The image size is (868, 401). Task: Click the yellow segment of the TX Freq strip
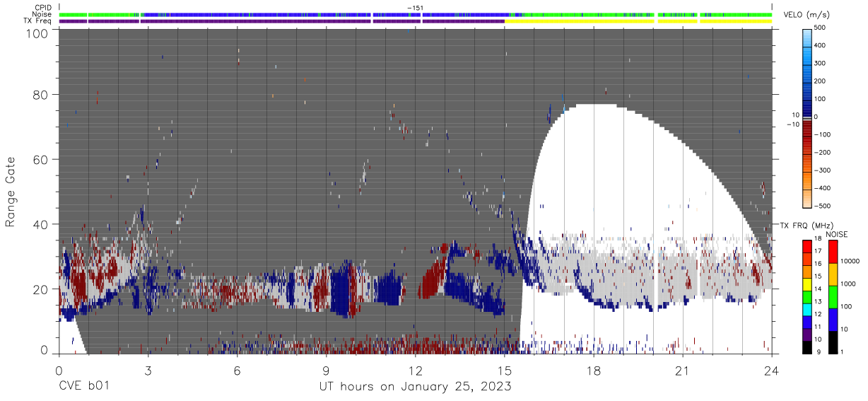[638, 21]
